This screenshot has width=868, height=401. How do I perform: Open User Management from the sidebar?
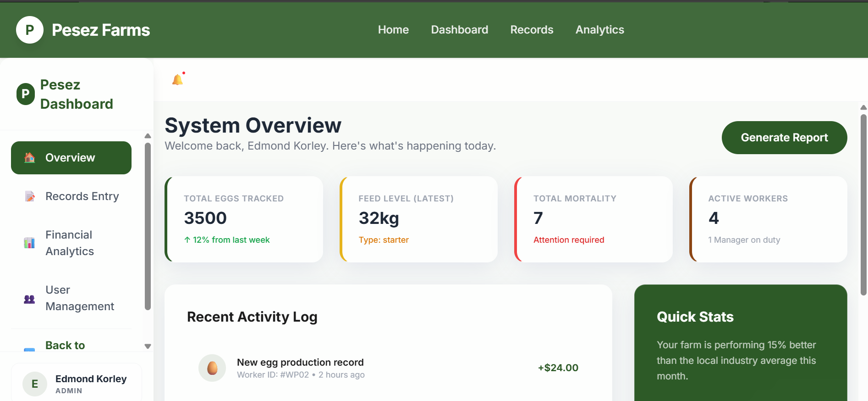[71, 298]
